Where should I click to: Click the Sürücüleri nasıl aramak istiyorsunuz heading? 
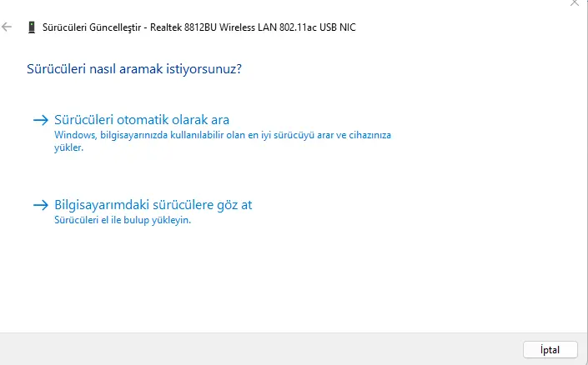(x=134, y=69)
